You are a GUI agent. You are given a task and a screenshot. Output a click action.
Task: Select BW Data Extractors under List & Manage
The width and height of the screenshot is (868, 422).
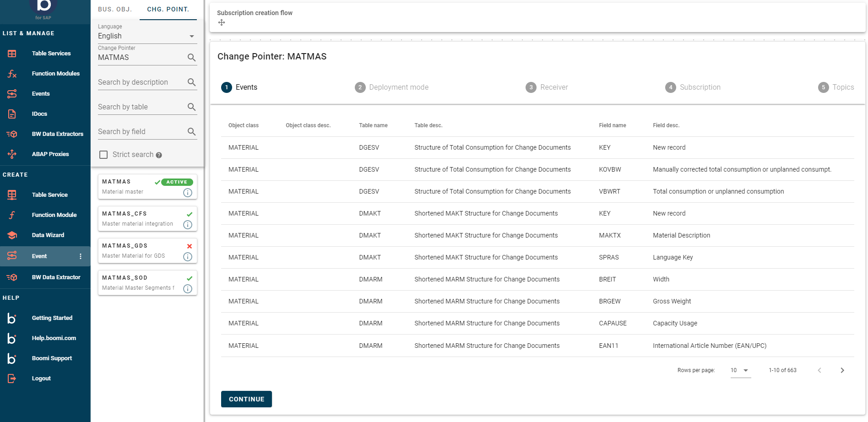tap(57, 134)
